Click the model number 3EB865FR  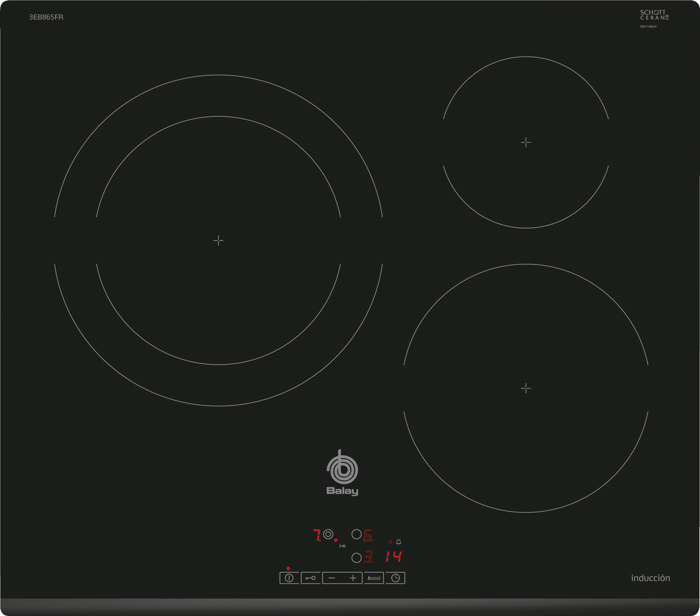pyautogui.click(x=46, y=17)
